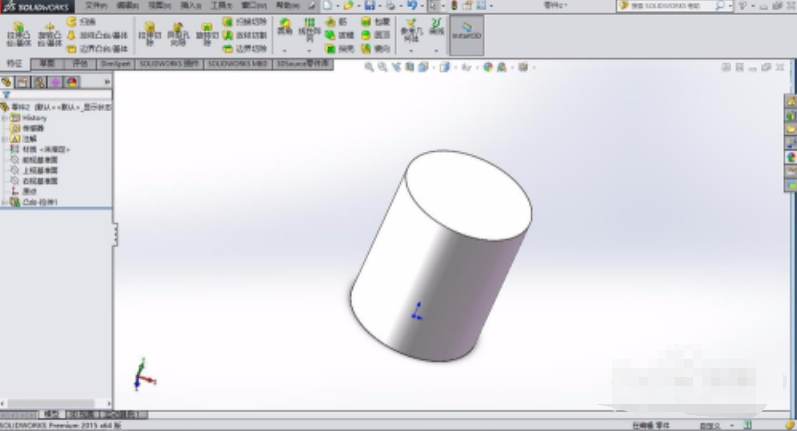The height and width of the screenshot is (431, 797).
Task: Select the Swept Cut (扫描切除) tool
Action: pyautogui.click(x=245, y=22)
